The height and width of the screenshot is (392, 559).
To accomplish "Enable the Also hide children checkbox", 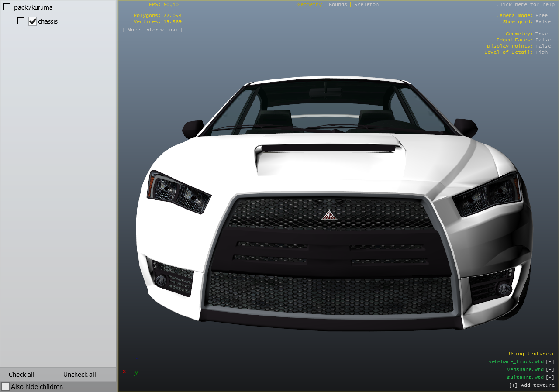I will tap(6, 387).
